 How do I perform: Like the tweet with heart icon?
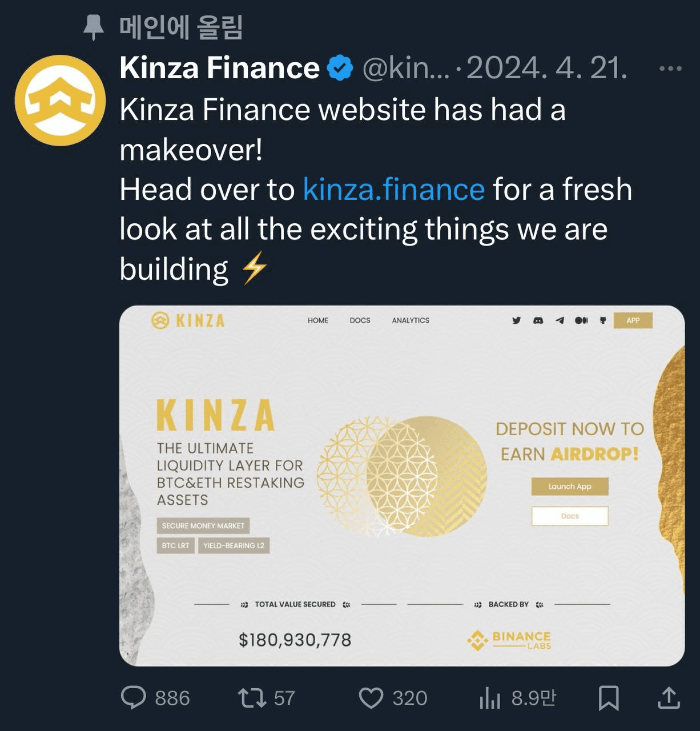(x=371, y=698)
